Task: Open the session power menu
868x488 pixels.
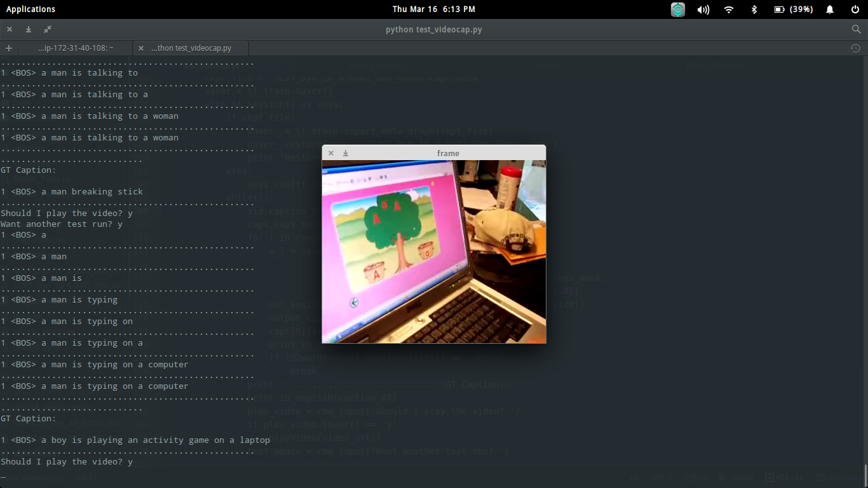Action: point(855,10)
